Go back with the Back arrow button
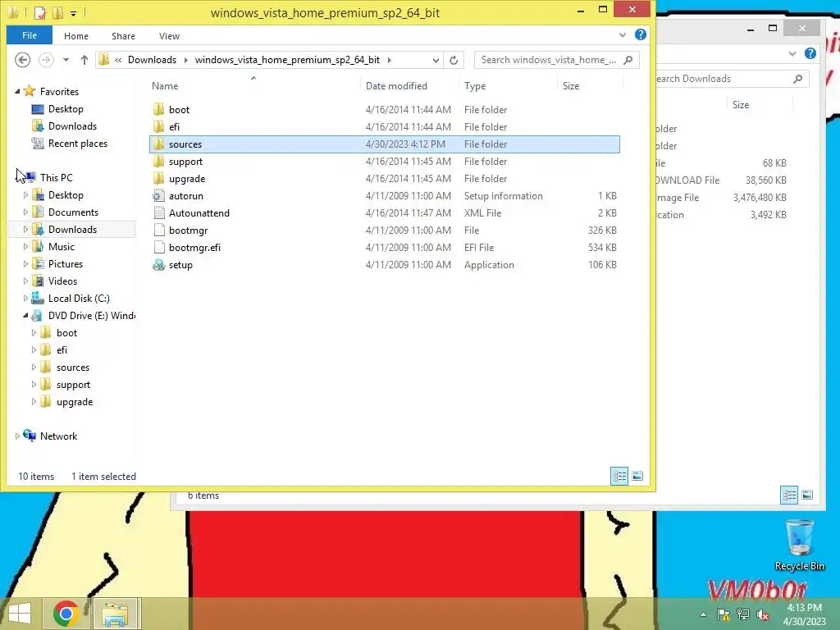 click(22, 59)
